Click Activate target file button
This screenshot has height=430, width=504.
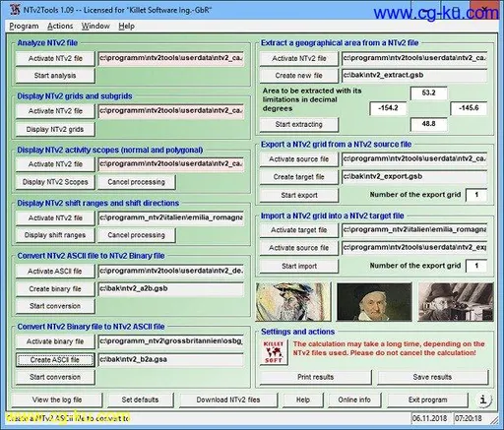pyautogui.click(x=298, y=230)
